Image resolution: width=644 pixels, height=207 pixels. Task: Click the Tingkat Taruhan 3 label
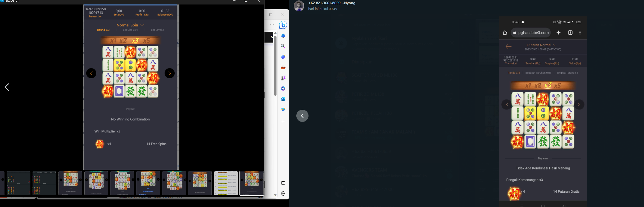click(567, 73)
